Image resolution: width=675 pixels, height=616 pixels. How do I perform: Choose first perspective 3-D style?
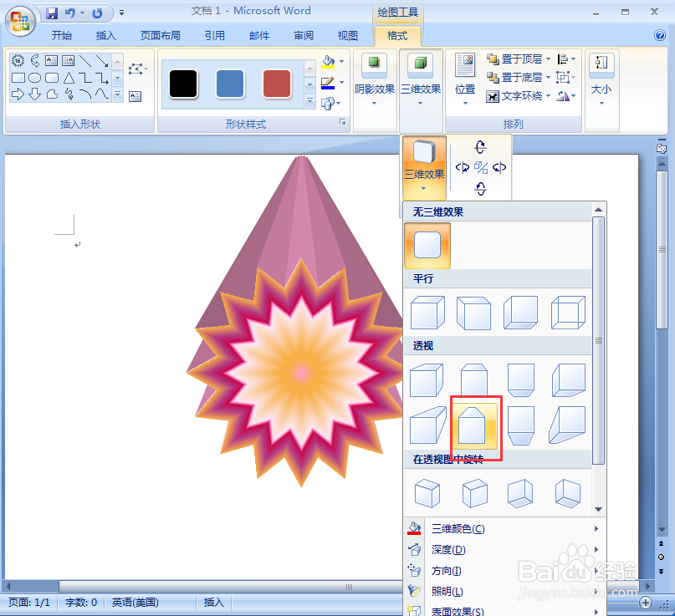[427, 379]
